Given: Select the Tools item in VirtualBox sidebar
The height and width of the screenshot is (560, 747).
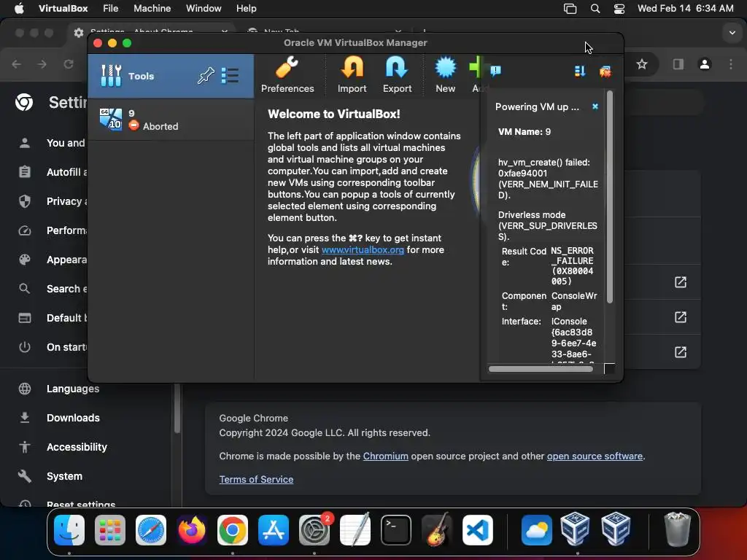Looking at the screenshot, I should [x=171, y=76].
